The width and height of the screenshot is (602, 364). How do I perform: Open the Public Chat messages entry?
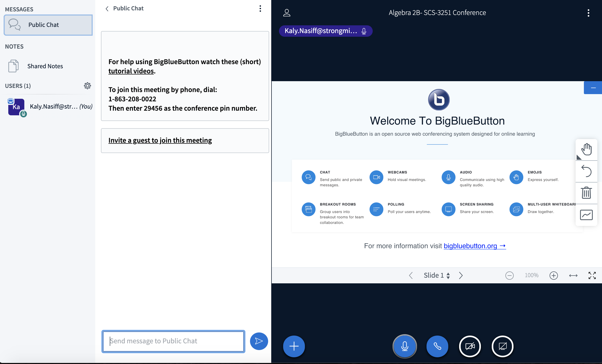pyautogui.click(x=48, y=25)
